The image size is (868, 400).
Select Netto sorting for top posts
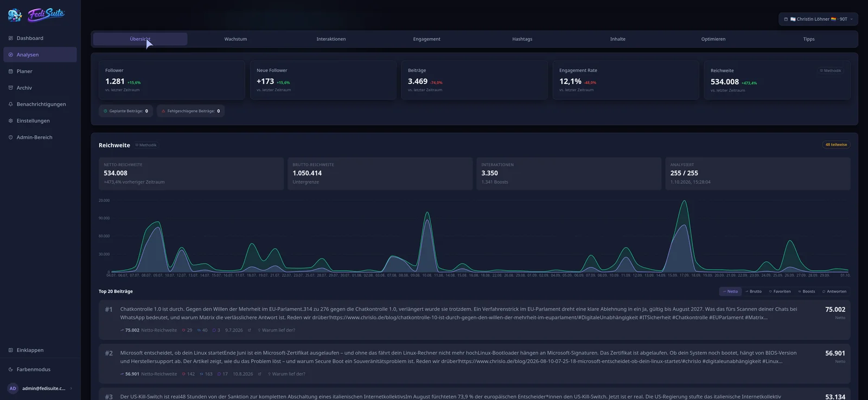coord(730,291)
